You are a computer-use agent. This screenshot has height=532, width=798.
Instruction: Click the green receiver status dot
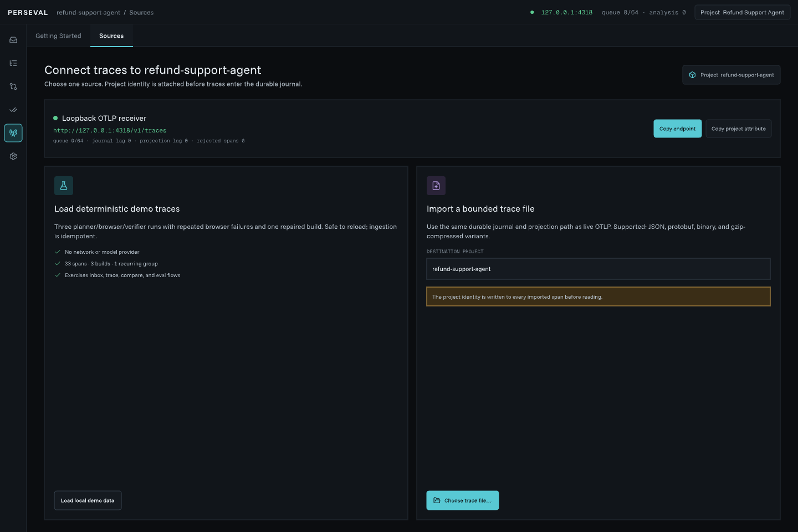pos(55,118)
